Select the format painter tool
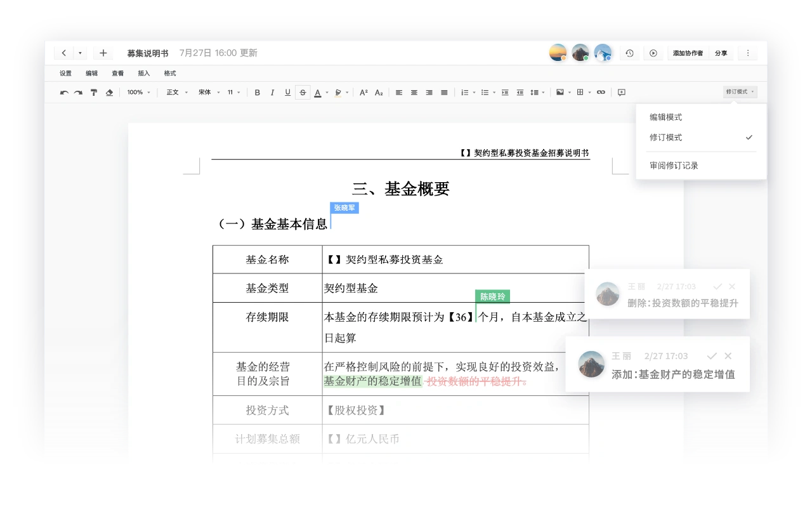 click(94, 93)
